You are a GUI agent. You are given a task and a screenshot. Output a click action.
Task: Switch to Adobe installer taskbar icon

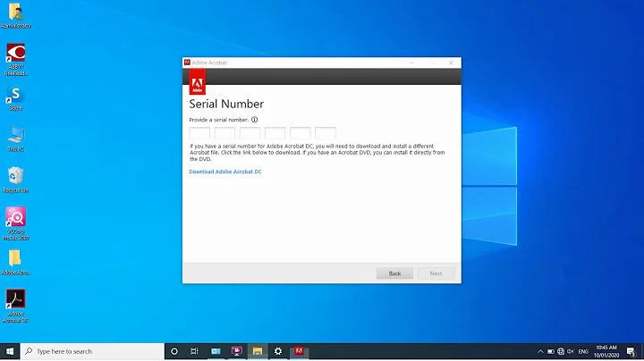299,351
